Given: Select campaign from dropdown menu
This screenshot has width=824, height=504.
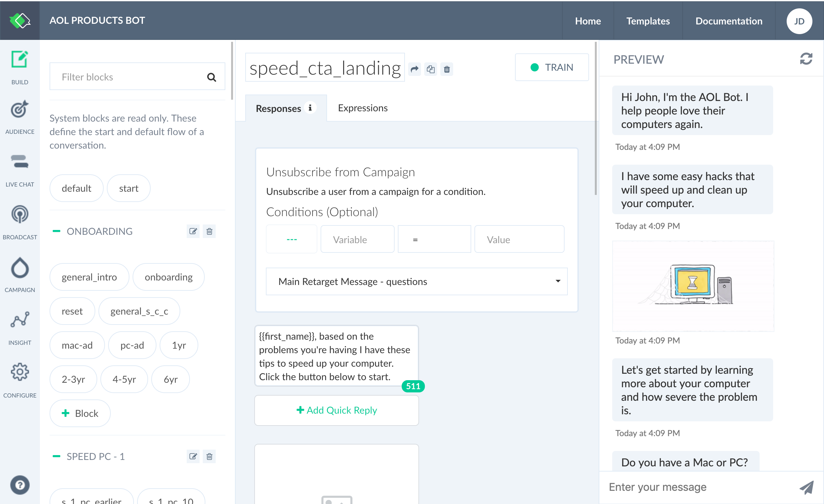Looking at the screenshot, I should pos(416,282).
